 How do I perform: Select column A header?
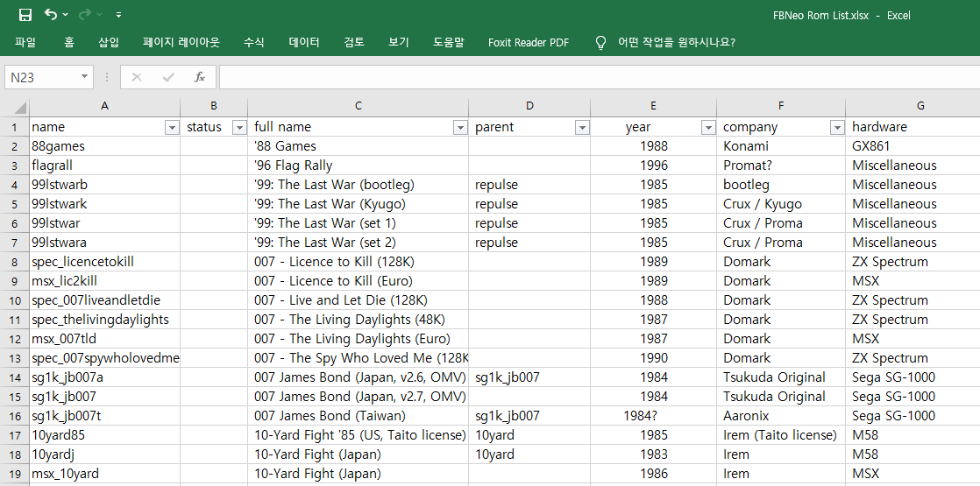[105, 107]
